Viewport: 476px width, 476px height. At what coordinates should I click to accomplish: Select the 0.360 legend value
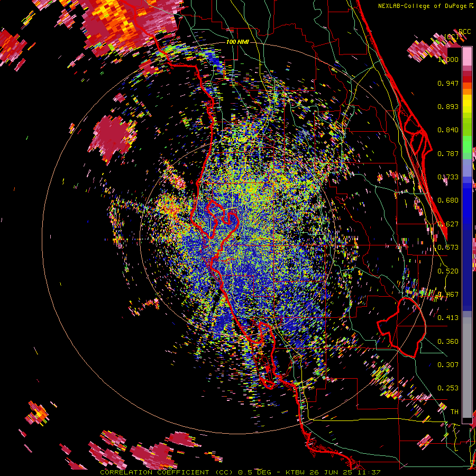click(x=448, y=342)
